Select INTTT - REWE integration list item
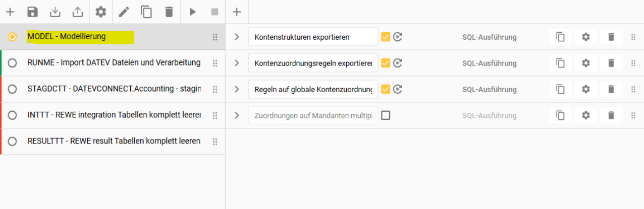This screenshot has height=209, width=644. coord(114,115)
